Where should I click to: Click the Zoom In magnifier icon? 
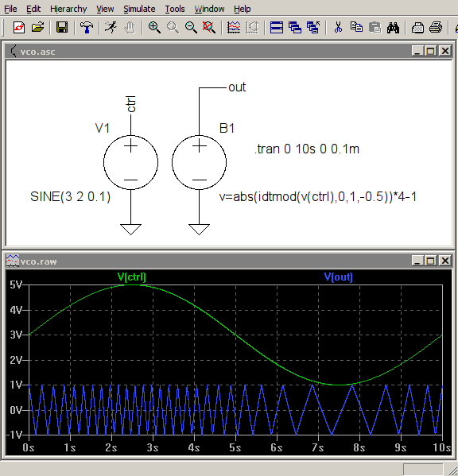(154, 28)
